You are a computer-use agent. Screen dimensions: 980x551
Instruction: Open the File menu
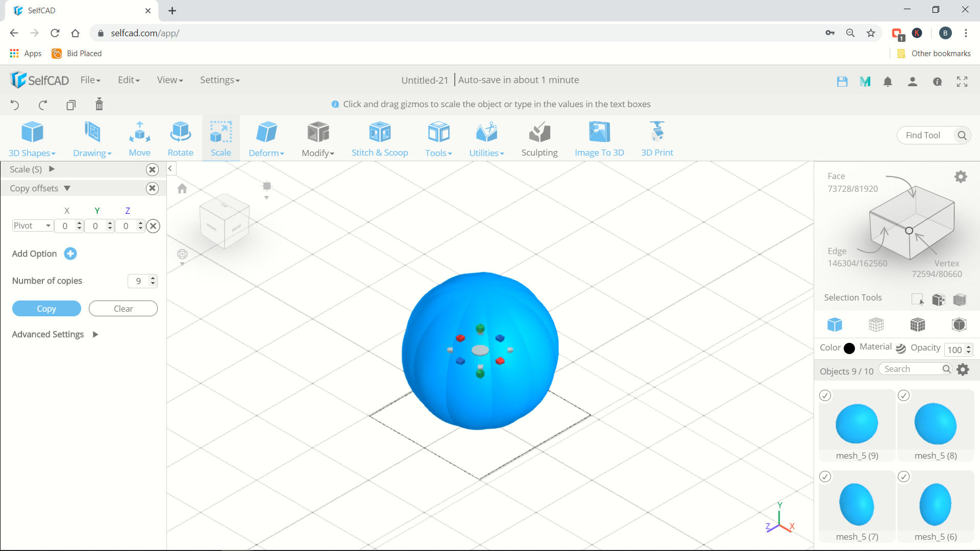(90, 80)
